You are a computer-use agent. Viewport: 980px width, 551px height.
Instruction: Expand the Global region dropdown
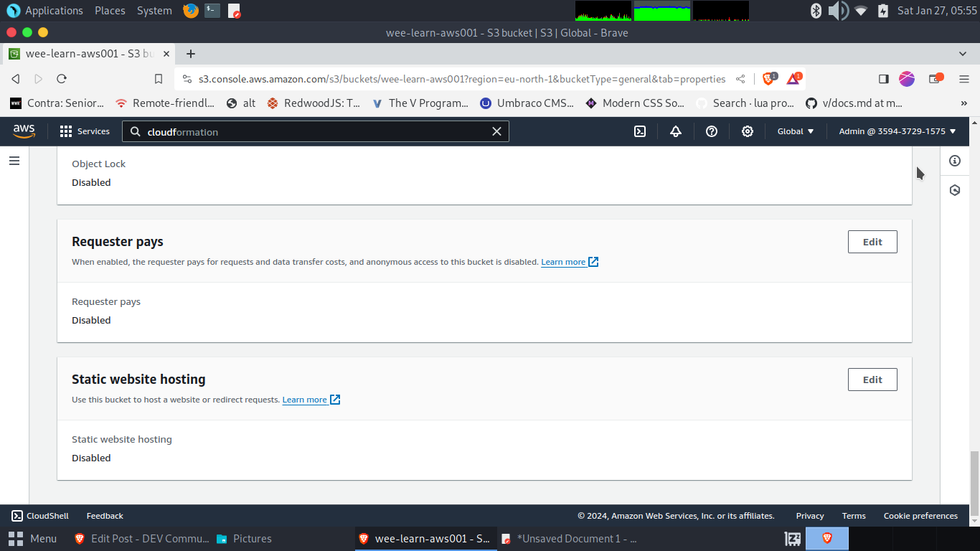click(796, 131)
